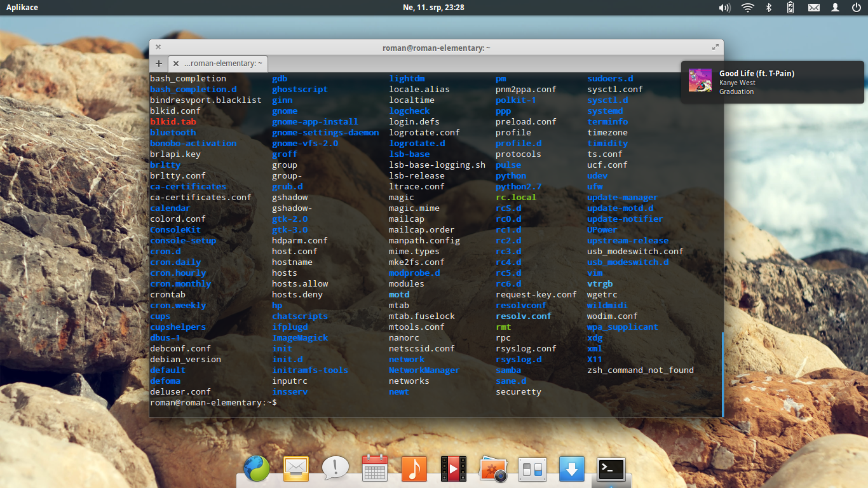Launch Geary mail from the dock
868x488 pixels.
tap(295, 469)
